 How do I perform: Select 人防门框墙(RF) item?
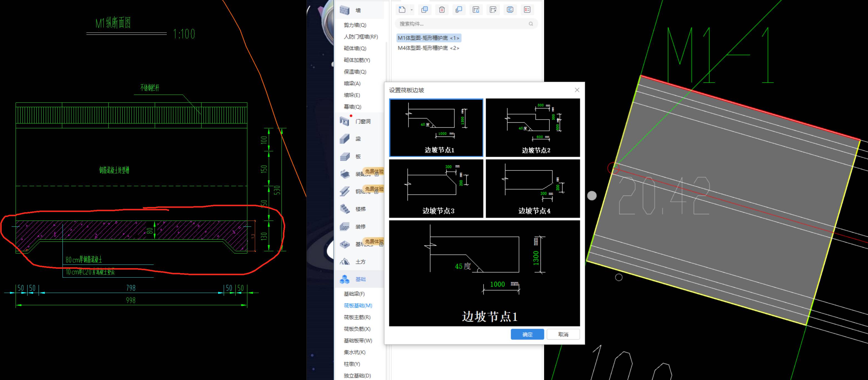360,36
